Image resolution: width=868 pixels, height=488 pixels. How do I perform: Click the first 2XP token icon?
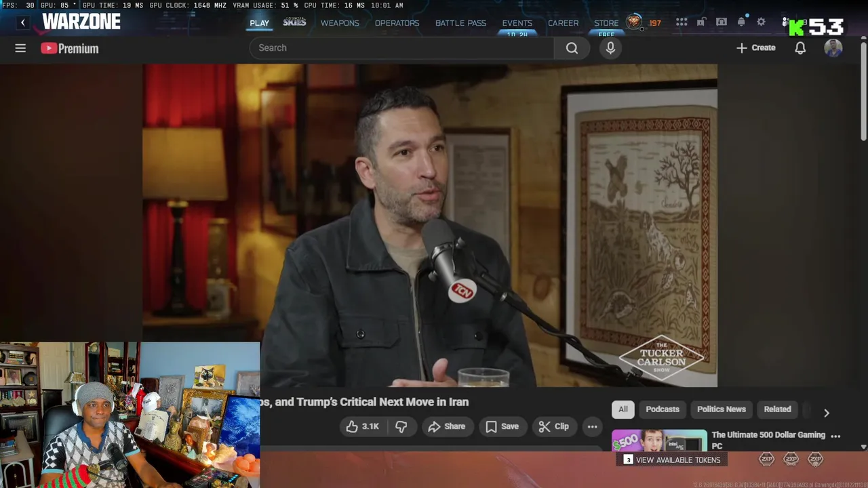[766, 459]
